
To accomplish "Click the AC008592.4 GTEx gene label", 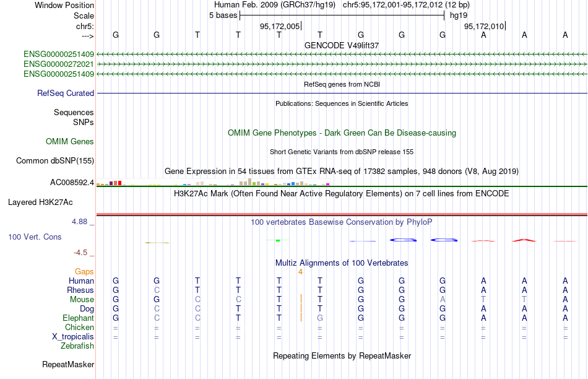I will [72, 182].
